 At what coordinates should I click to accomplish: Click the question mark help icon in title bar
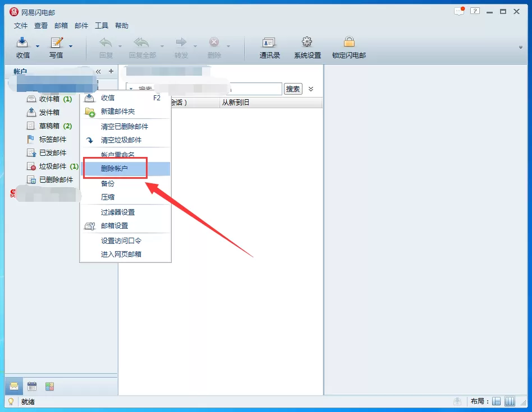(x=475, y=11)
